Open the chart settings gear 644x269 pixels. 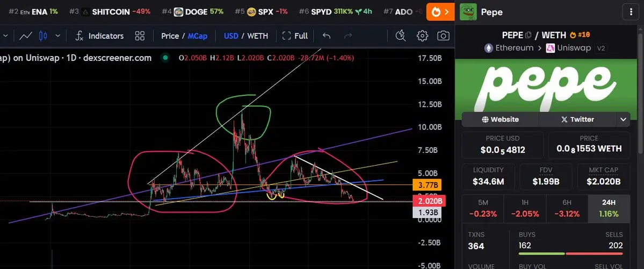422,36
